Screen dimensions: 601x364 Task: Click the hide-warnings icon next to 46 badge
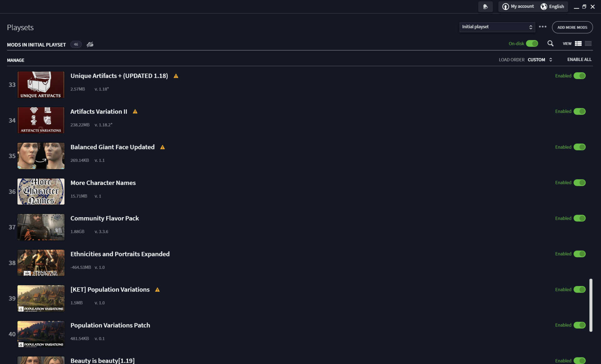click(90, 44)
